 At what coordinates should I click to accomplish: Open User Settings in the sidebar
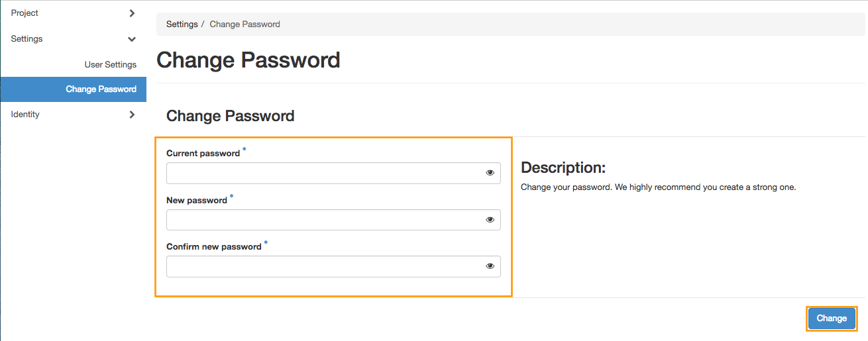(x=110, y=64)
